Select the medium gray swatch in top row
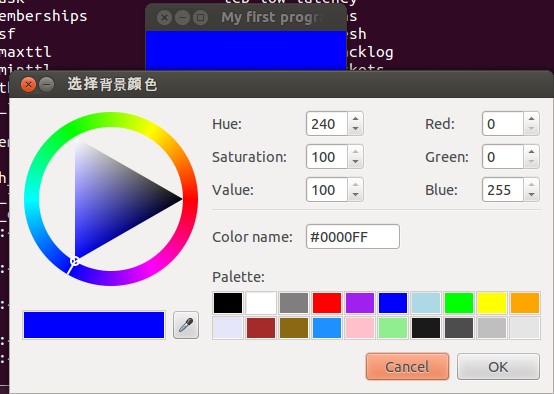This screenshot has height=394, width=554. click(x=294, y=303)
